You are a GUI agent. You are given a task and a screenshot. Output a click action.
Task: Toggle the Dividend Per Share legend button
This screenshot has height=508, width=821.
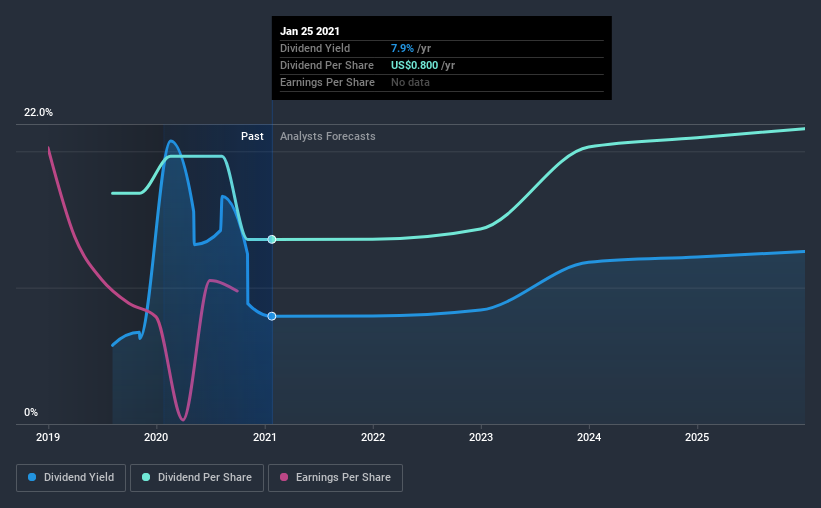pos(197,478)
